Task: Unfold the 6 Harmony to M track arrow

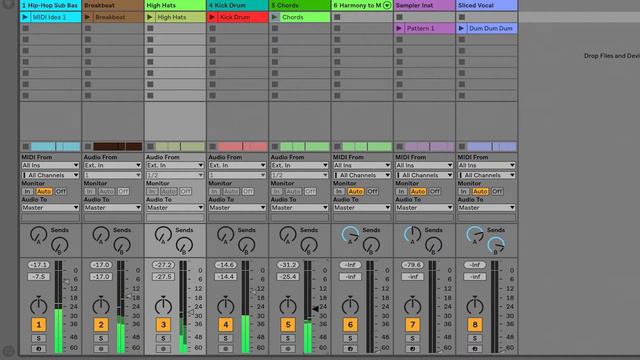Action: pos(387,5)
